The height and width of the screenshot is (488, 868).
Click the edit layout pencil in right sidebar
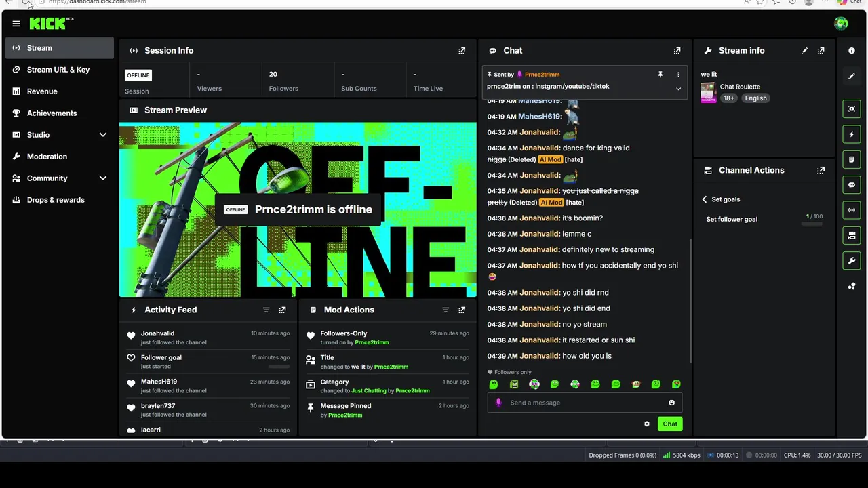(852, 76)
